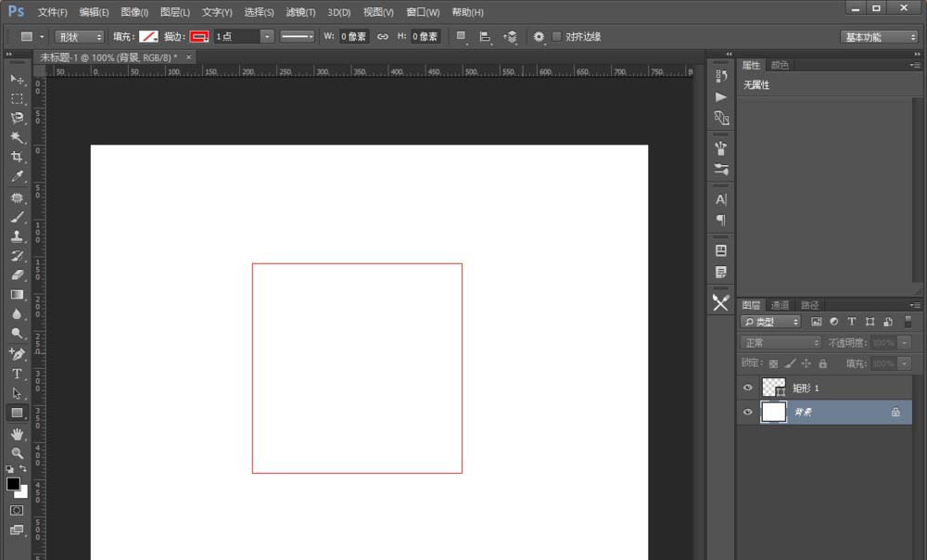Select the Crop tool
The width and height of the screenshot is (927, 560).
pos(17,157)
